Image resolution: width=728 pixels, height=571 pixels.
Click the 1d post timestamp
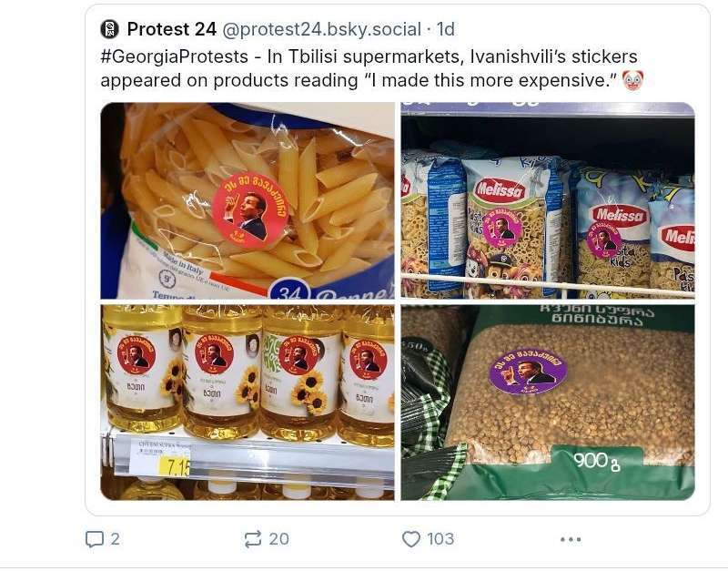click(448, 29)
